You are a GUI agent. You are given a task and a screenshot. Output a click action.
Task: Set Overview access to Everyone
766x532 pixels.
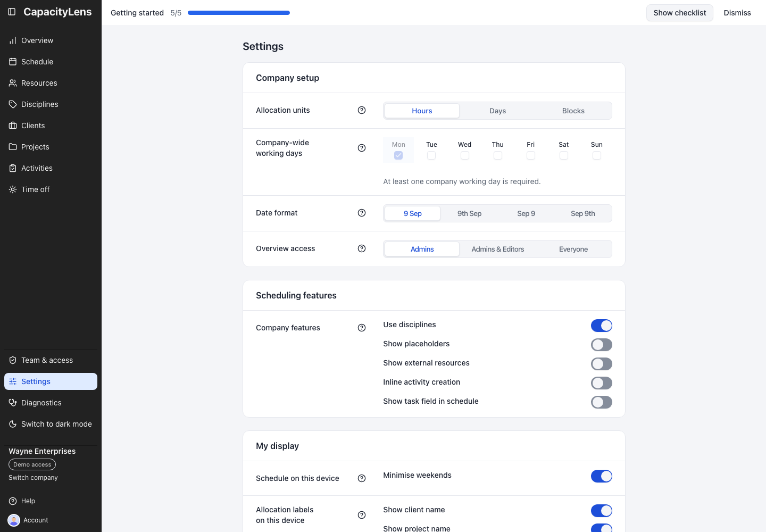pos(573,249)
